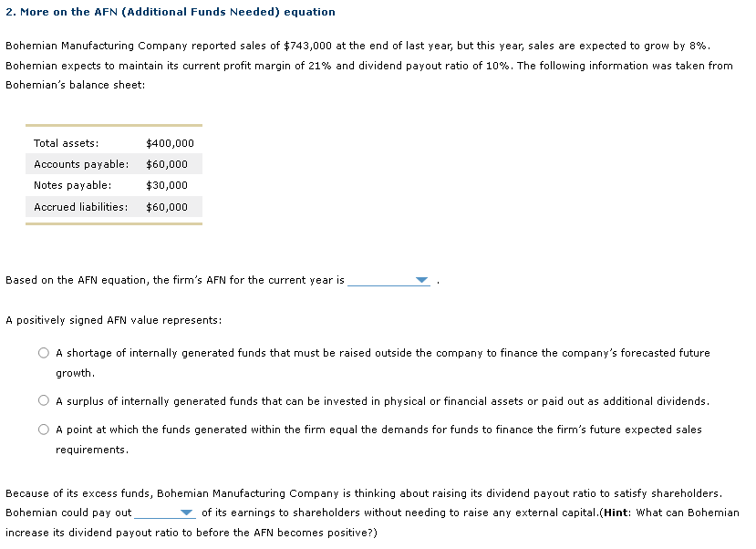
Task: Click the $30,000 notes payable amount
Action: tap(165, 185)
